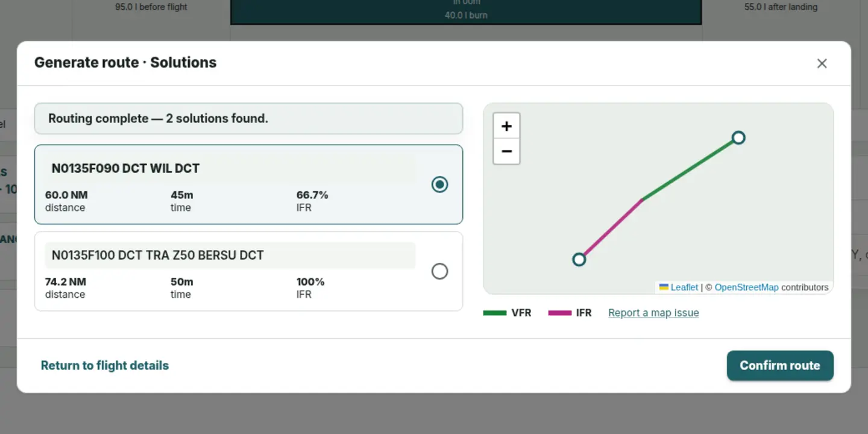
Task: Click 95.0 l before flight text behind dialog
Action: point(151,7)
